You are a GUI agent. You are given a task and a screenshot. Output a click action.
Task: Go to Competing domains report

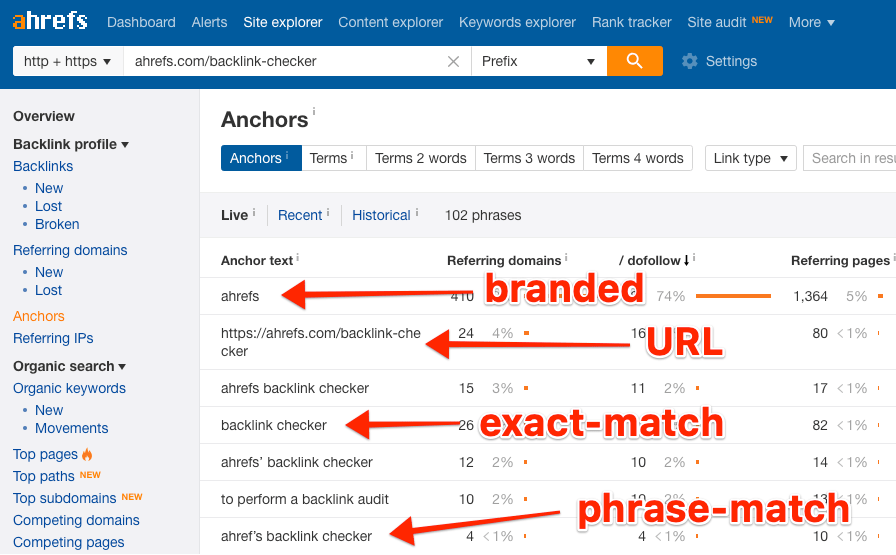[76, 520]
